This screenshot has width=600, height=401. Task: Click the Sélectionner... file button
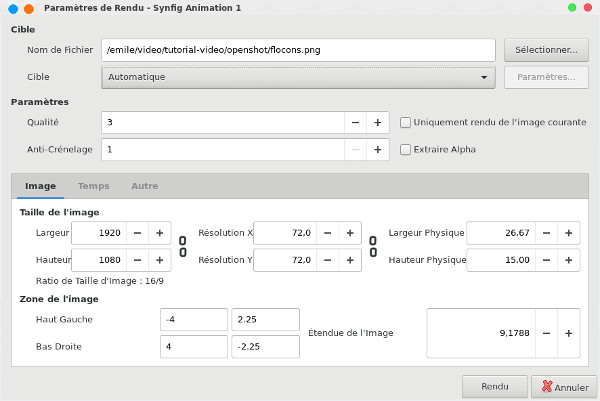(x=545, y=49)
